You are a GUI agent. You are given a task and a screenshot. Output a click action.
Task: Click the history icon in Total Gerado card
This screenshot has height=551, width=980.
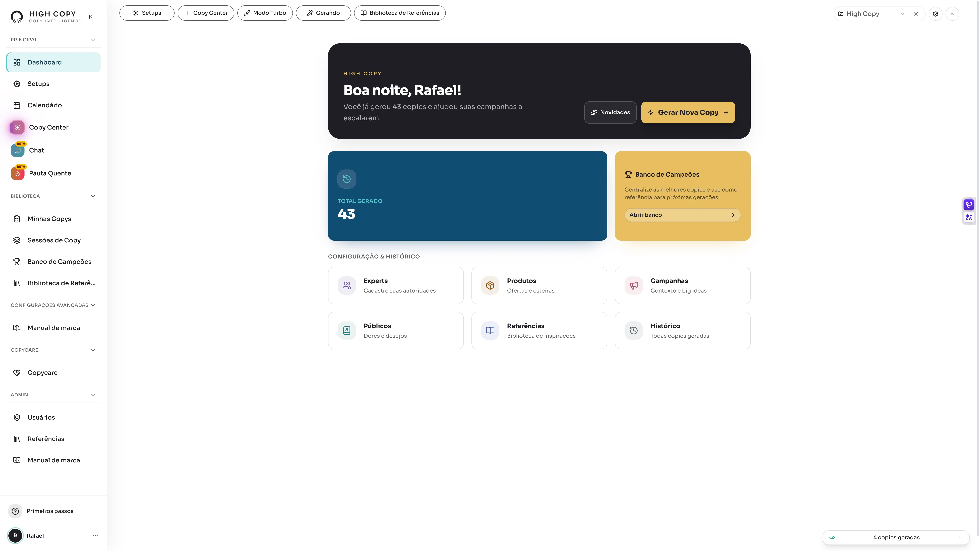(347, 179)
